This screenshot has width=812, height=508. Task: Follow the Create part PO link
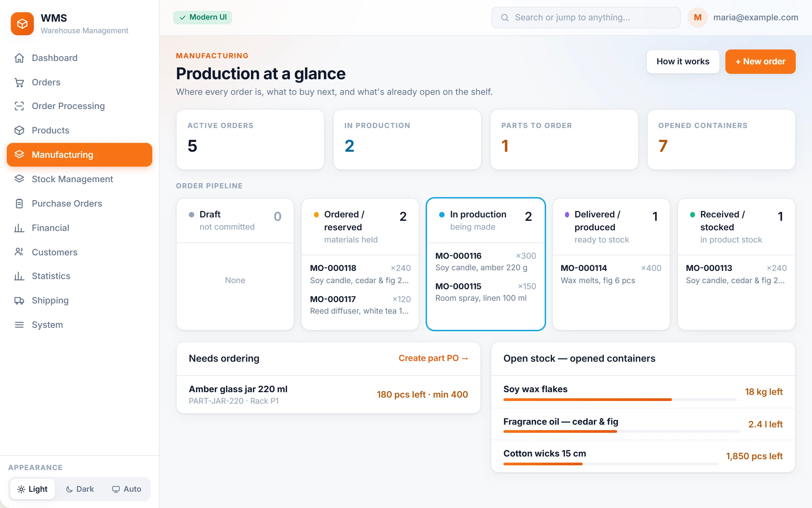point(433,358)
